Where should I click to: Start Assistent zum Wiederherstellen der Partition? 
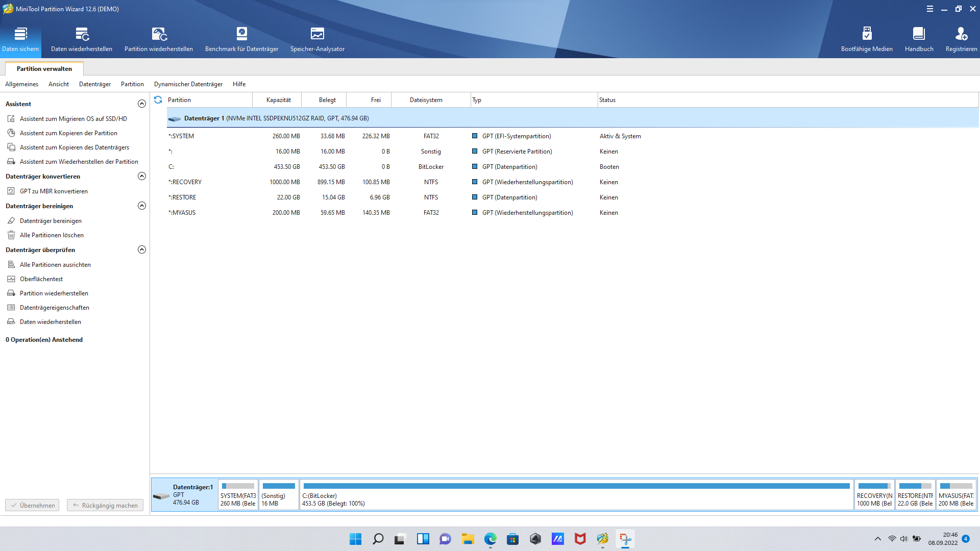point(79,161)
